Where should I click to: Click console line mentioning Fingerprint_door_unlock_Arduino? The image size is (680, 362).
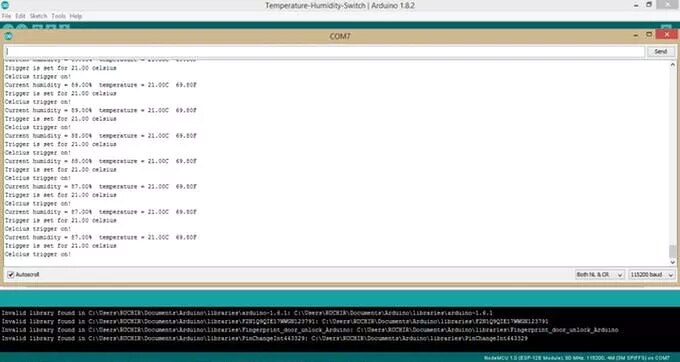310,330
